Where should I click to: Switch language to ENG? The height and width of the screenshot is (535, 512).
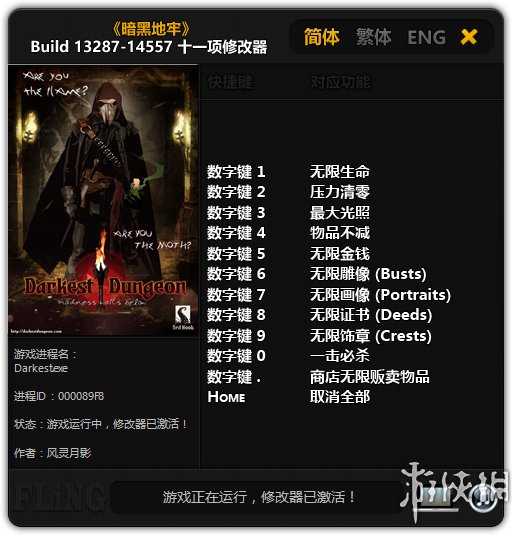point(426,38)
